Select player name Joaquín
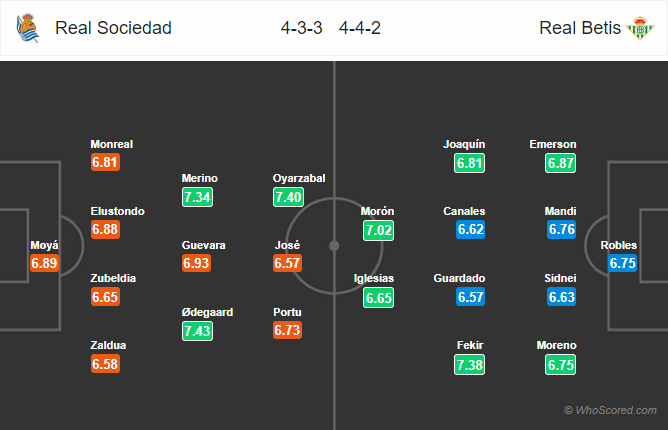668x430 pixels. coord(464,144)
